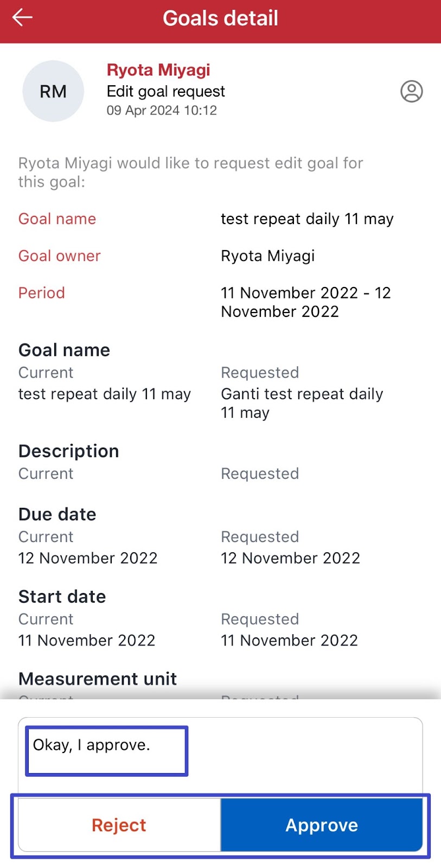The width and height of the screenshot is (441, 868).
Task: Tap the Measurement unit section heading
Action: tap(98, 679)
